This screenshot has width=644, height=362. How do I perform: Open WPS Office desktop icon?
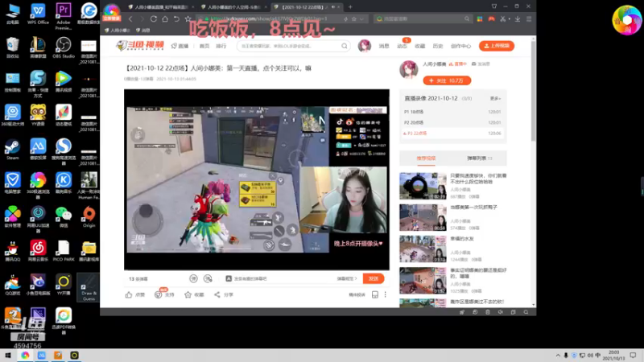tap(38, 14)
